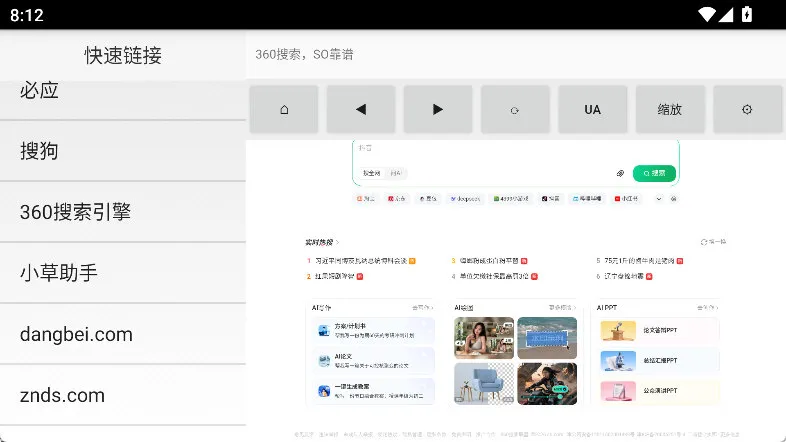Navigate back with the left arrow button
Image resolution: width=786 pixels, height=442 pixels.
361,109
